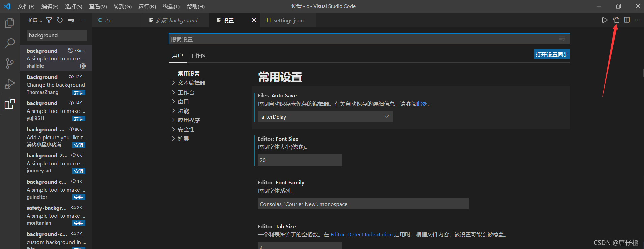The height and width of the screenshot is (249, 644).
Task: Expand the 窗口 settings category
Action: click(180, 101)
